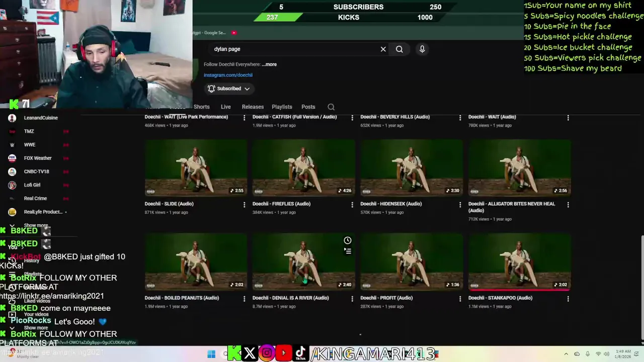The height and width of the screenshot is (362, 644).
Task: Open the 'Doechii - STANKAPOO (Audio)' title link
Action: click(500, 298)
